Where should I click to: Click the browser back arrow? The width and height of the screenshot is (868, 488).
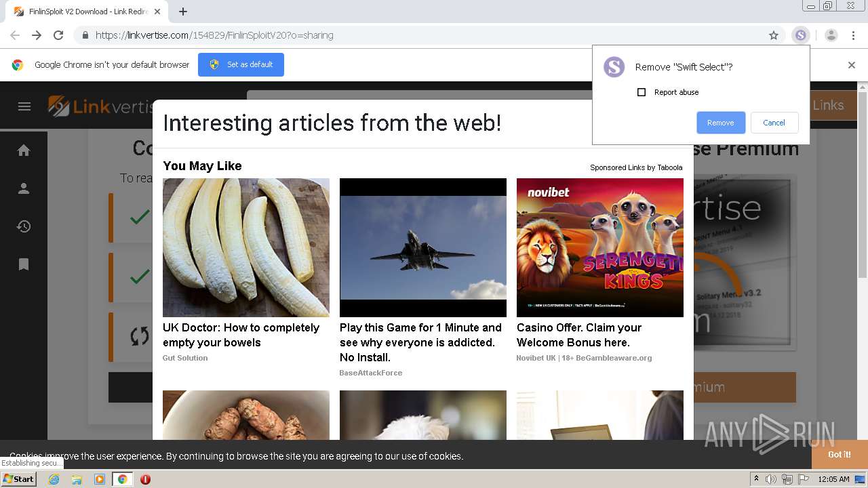pos(15,35)
